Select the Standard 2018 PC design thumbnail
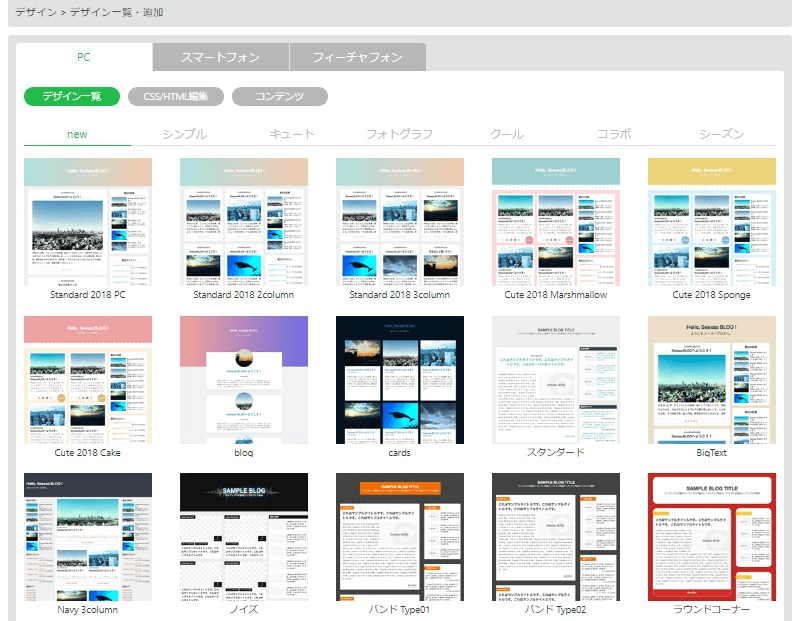The width and height of the screenshot is (802, 621). [88, 222]
